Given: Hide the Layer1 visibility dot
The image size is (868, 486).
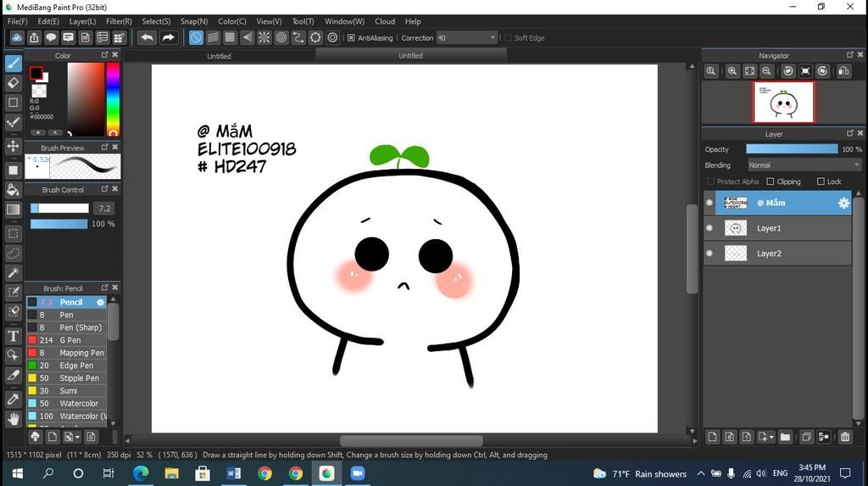Looking at the screenshot, I should coord(709,228).
